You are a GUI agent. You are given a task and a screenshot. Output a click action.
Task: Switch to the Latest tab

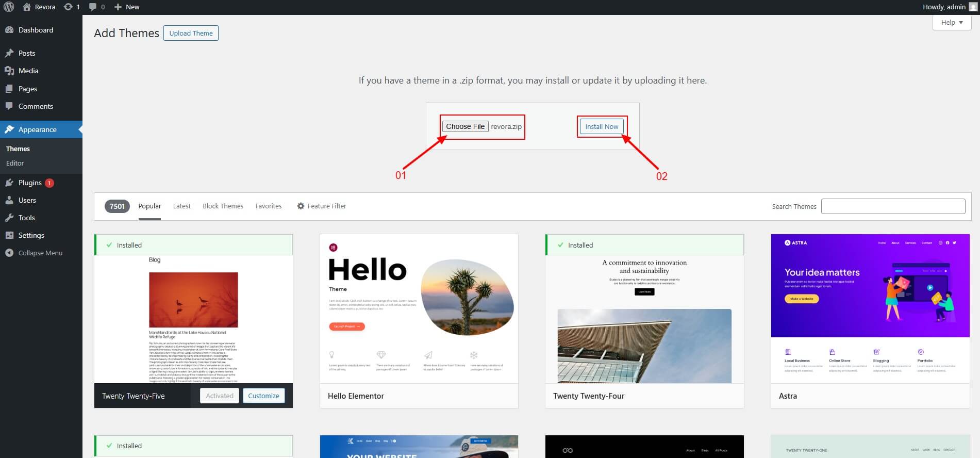(181, 206)
